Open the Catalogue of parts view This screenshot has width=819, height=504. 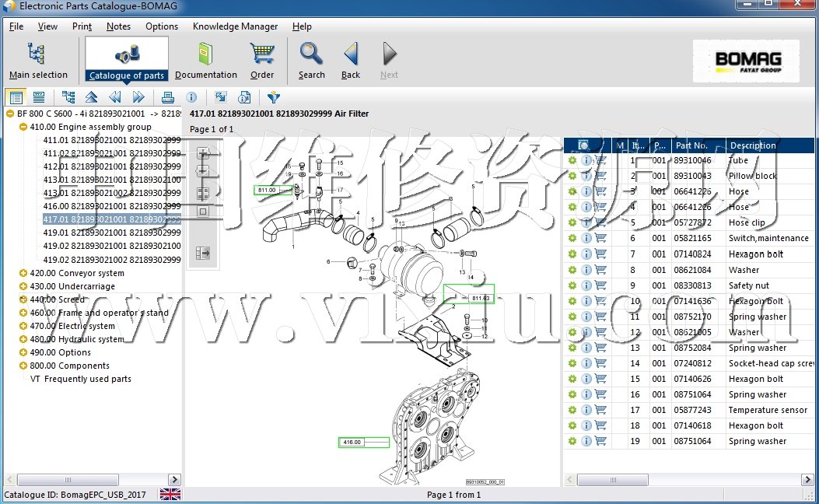[126, 59]
